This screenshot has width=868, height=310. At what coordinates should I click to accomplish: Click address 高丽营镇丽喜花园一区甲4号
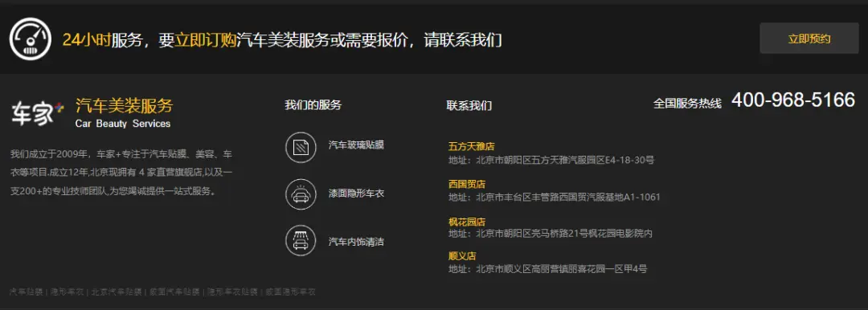[x=547, y=269]
